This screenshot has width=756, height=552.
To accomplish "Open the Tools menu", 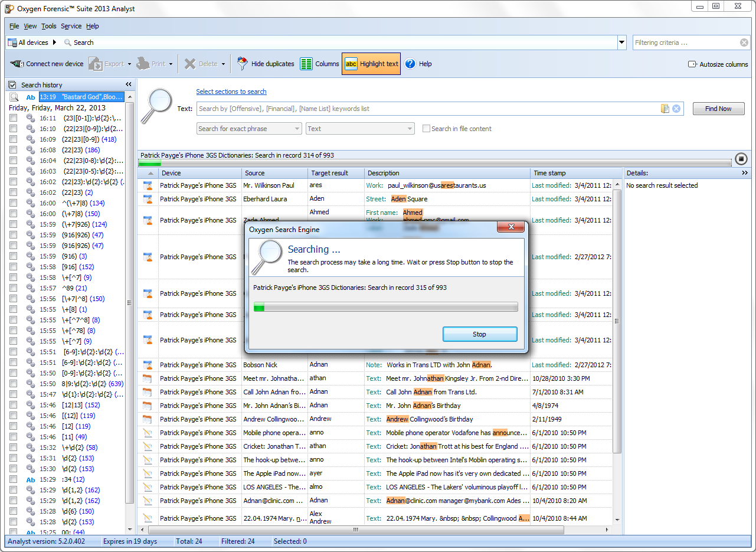I will coord(49,26).
